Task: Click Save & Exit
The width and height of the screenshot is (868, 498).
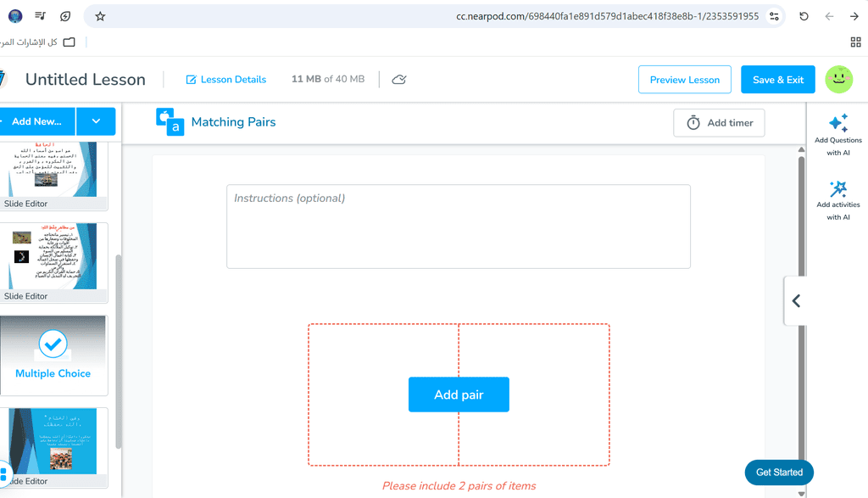Action: pyautogui.click(x=778, y=79)
